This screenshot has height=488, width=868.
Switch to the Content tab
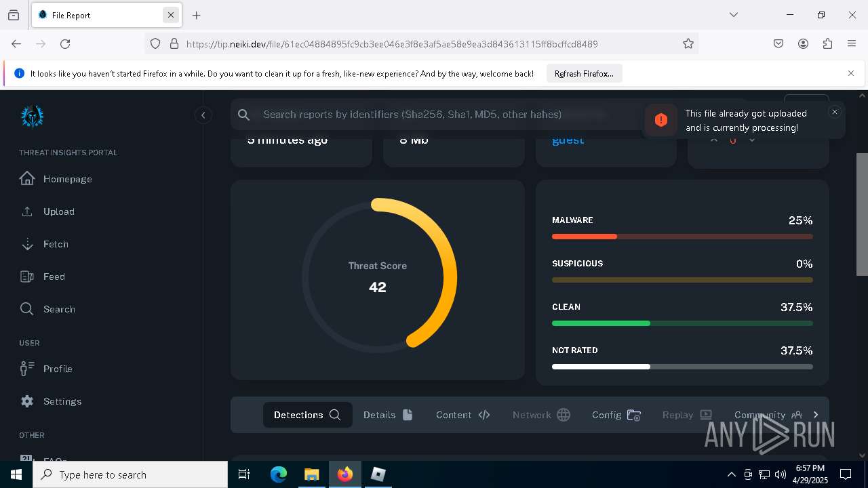[463, 415]
